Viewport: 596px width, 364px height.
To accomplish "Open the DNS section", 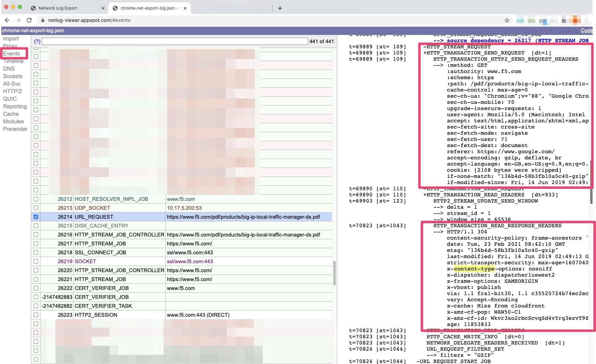I will coord(9,69).
